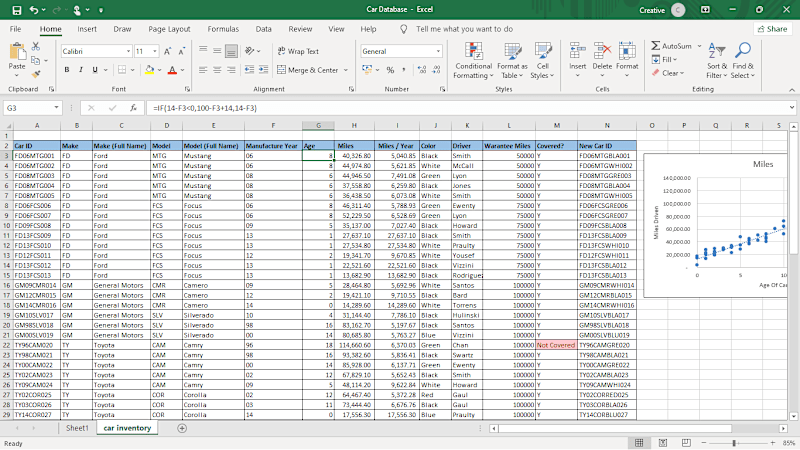The image size is (800, 450).
Task: Click Insert cells icon
Action: [x=578, y=51]
